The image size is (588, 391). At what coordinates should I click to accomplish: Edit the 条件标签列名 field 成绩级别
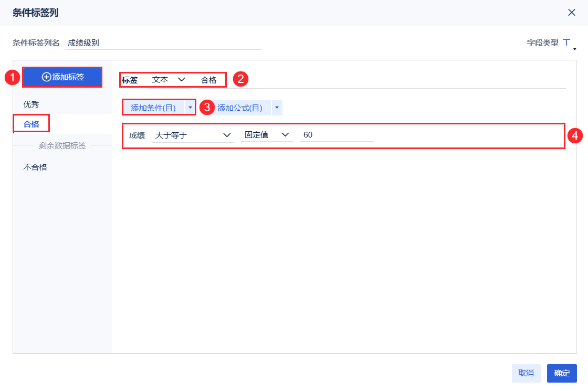tap(163, 43)
